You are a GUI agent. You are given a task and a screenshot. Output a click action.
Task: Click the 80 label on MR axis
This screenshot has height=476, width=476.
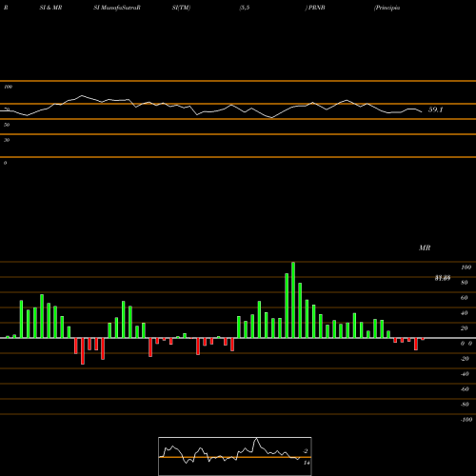pyautogui.click(x=465, y=283)
